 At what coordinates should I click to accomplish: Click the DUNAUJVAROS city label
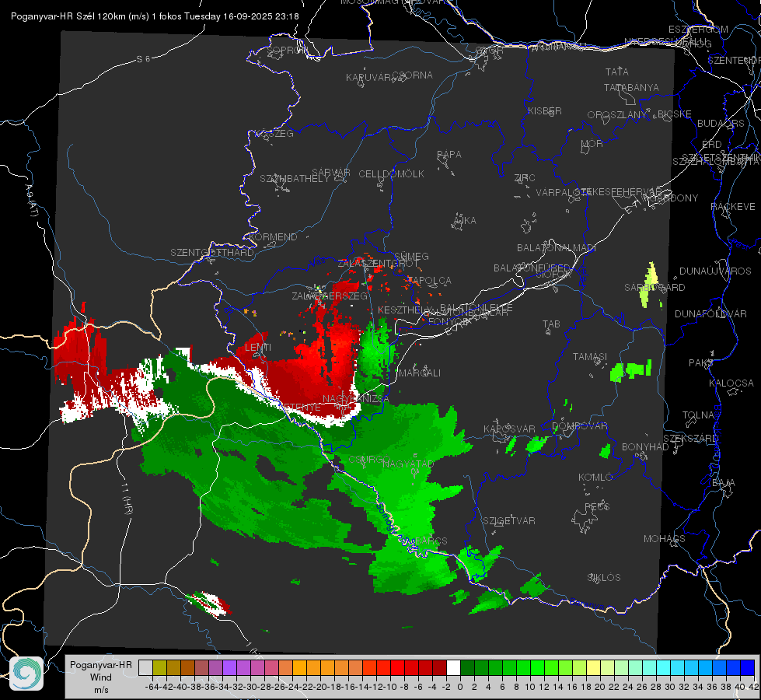point(715,271)
